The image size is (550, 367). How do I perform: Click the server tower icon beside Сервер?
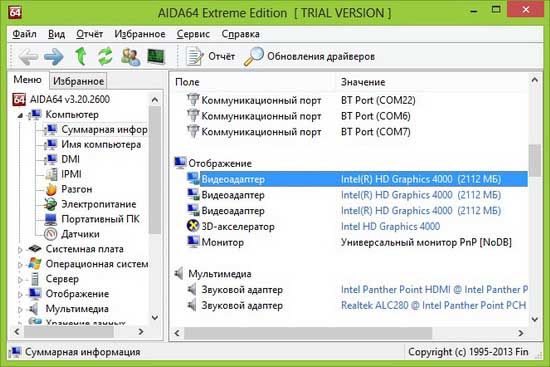[35, 279]
